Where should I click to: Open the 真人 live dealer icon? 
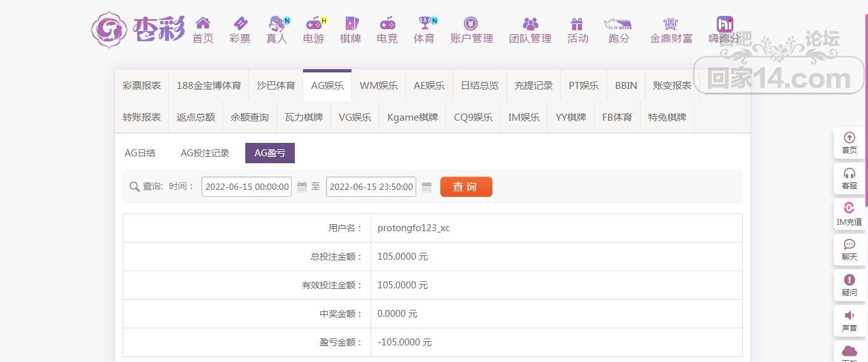point(277,23)
